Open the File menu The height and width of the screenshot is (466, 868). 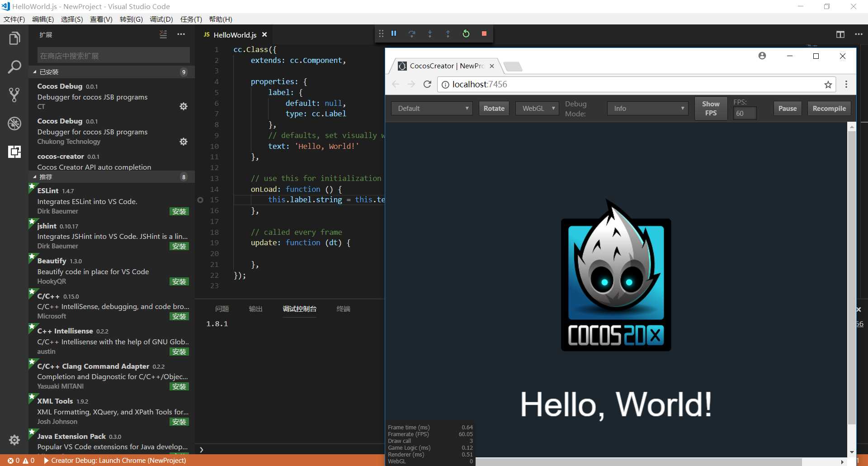[x=14, y=19]
